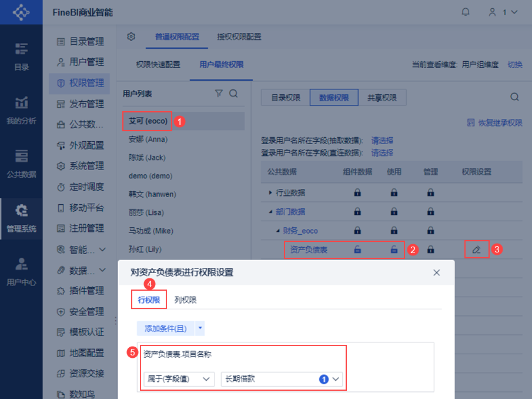532x399 pixels.
Task: Open 我的分析 in the left sidebar
Action: tap(21, 111)
